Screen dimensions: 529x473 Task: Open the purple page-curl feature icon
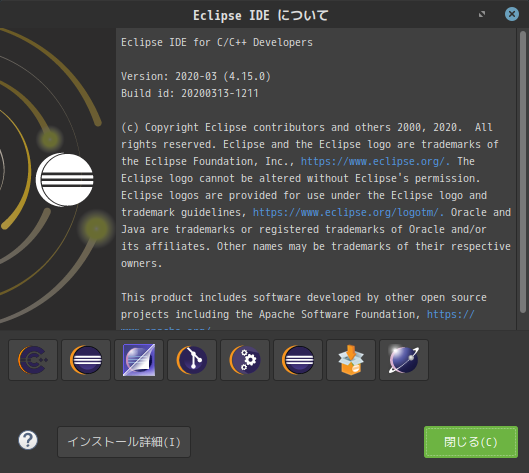click(139, 360)
